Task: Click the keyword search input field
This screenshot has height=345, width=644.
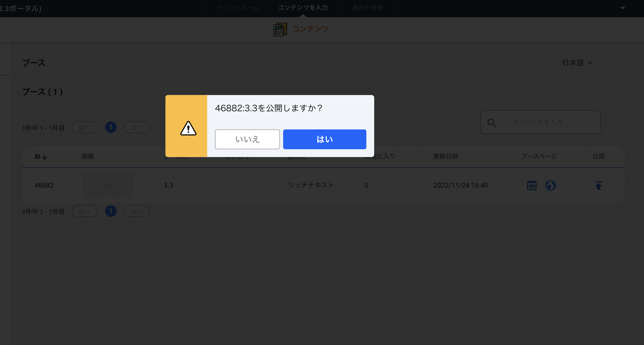Action: click(540, 122)
